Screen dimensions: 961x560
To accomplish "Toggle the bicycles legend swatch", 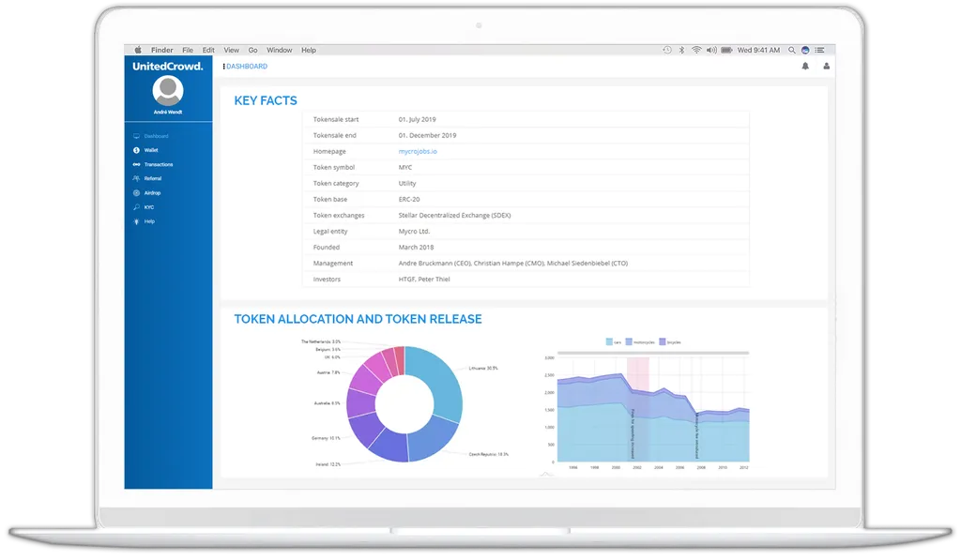I will pyautogui.click(x=663, y=341).
